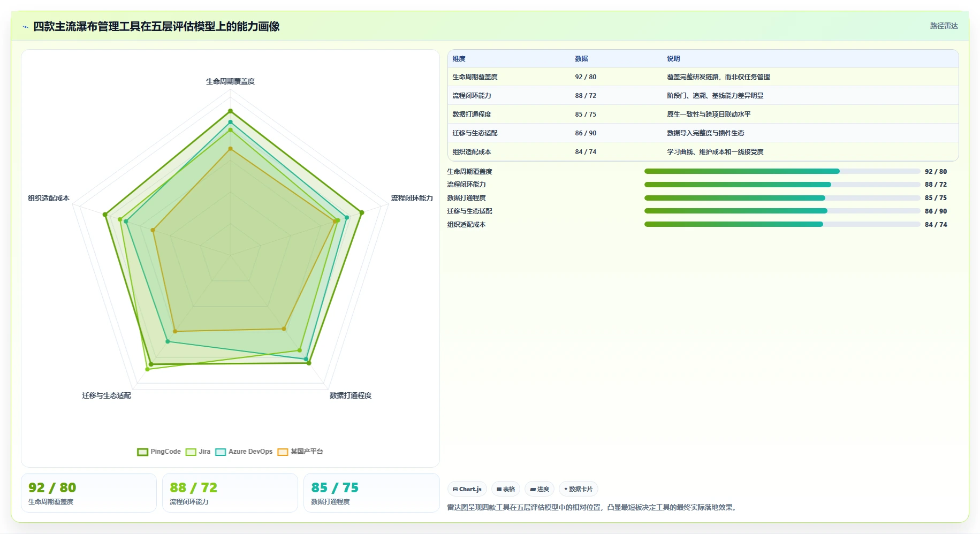Image resolution: width=980 pixels, height=534 pixels.
Task: Click the 路径雷达 label in header
Action: coord(944,26)
